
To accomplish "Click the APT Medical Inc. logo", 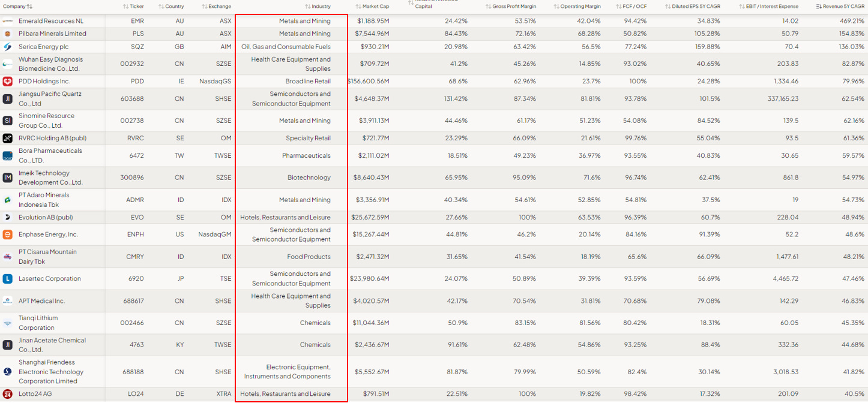I will click(x=8, y=301).
